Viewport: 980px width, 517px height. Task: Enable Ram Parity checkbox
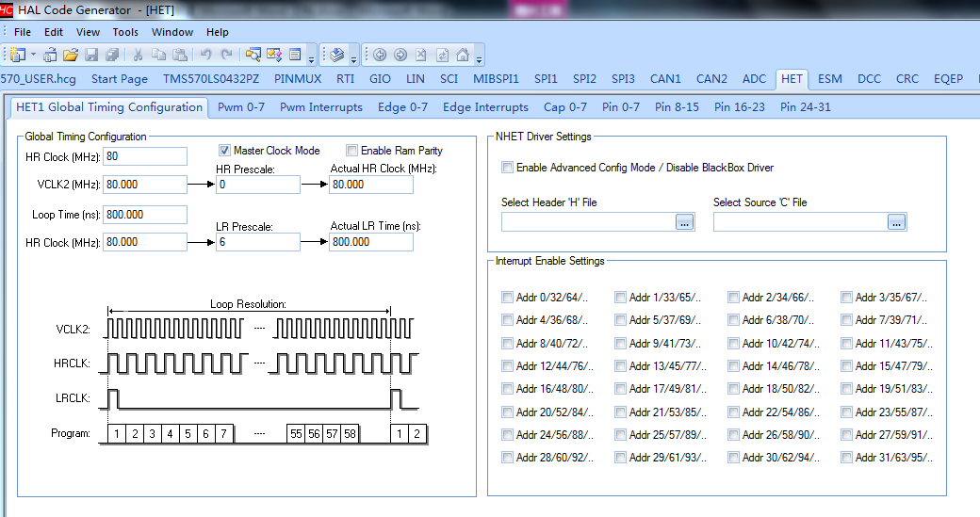(x=351, y=150)
